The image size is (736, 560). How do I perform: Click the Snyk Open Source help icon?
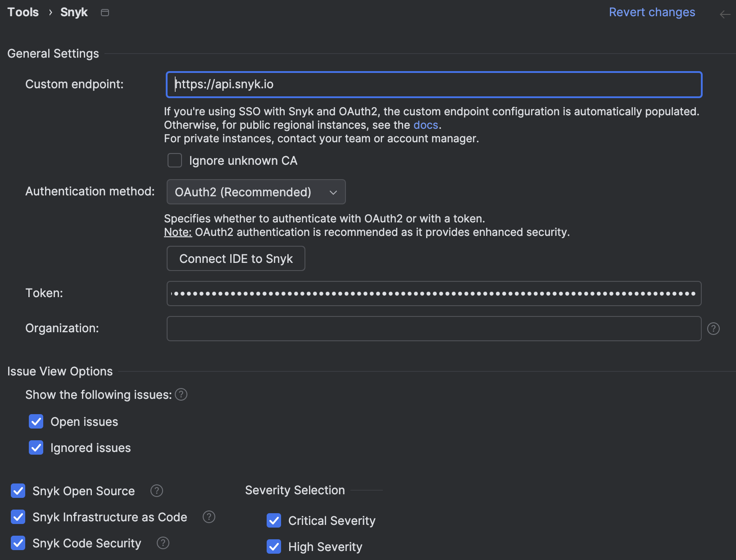click(x=157, y=491)
